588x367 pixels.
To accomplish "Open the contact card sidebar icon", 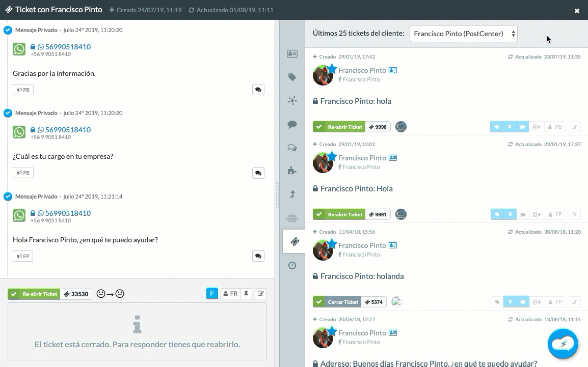I will (x=292, y=54).
